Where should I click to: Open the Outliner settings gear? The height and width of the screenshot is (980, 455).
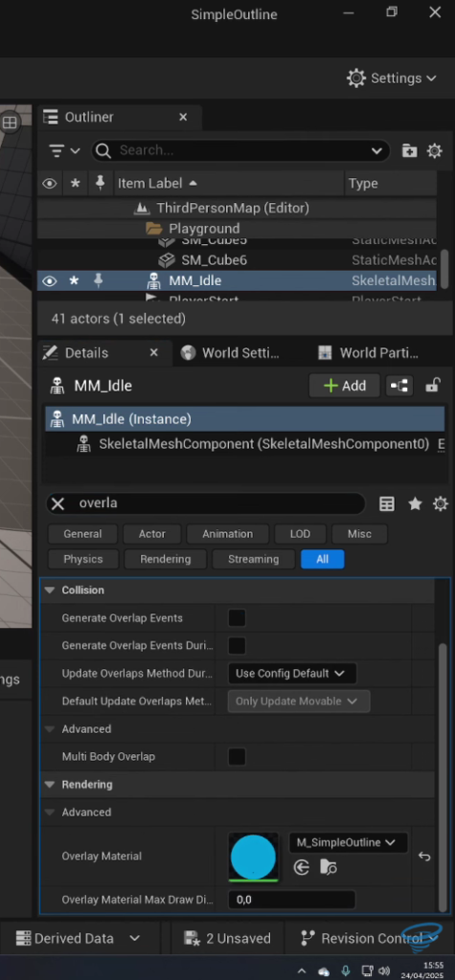pos(434,150)
